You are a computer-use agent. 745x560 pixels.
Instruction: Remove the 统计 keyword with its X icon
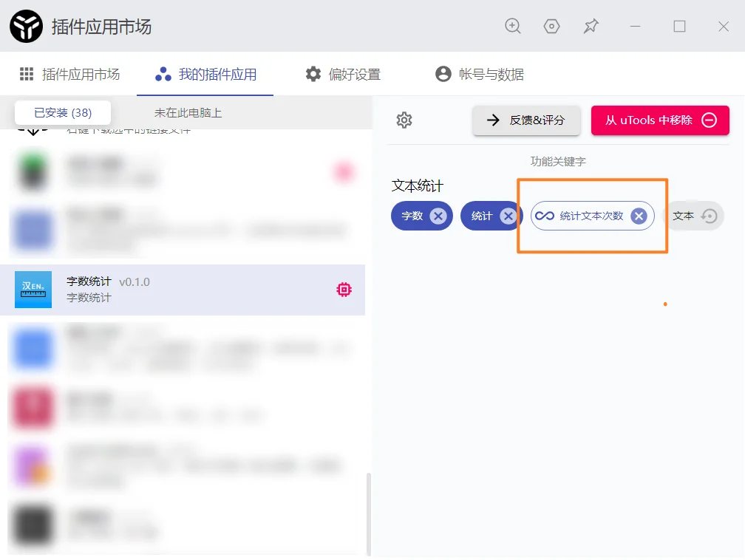pyautogui.click(x=508, y=216)
